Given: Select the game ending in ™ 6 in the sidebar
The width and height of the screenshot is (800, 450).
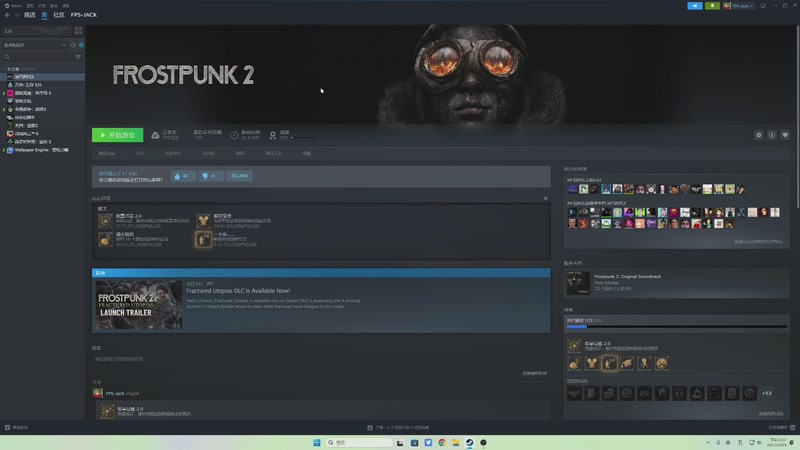Looking at the screenshot, I should 27,134.
